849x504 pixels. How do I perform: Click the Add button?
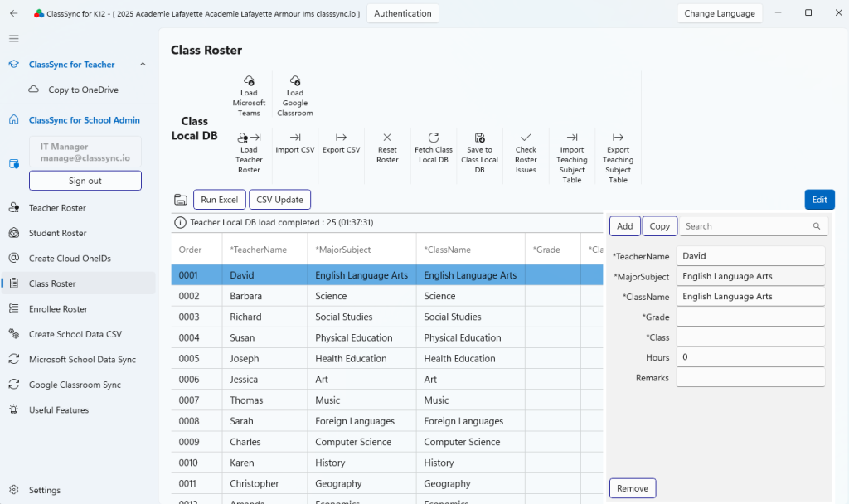tap(625, 226)
